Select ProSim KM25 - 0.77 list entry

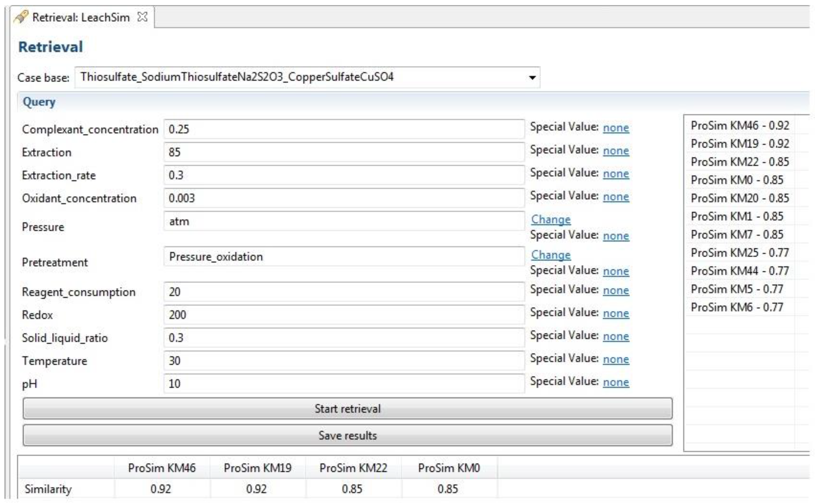(740, 253)
